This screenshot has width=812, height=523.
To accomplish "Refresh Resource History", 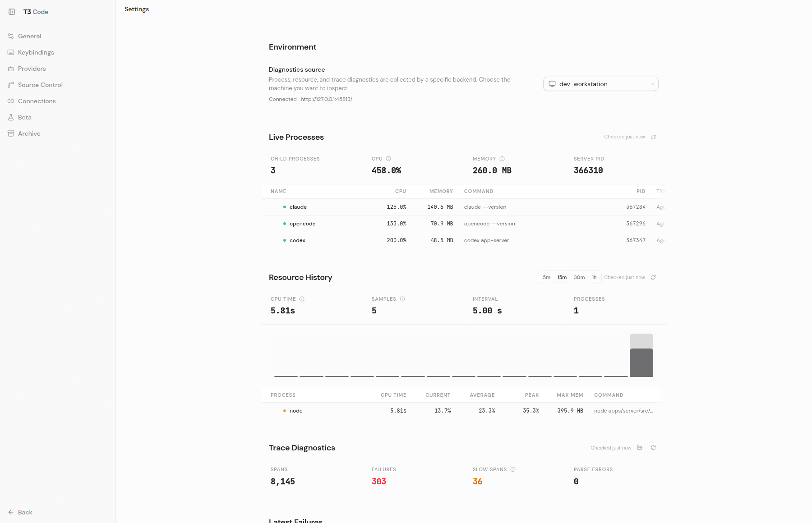I will coord(653,277).
